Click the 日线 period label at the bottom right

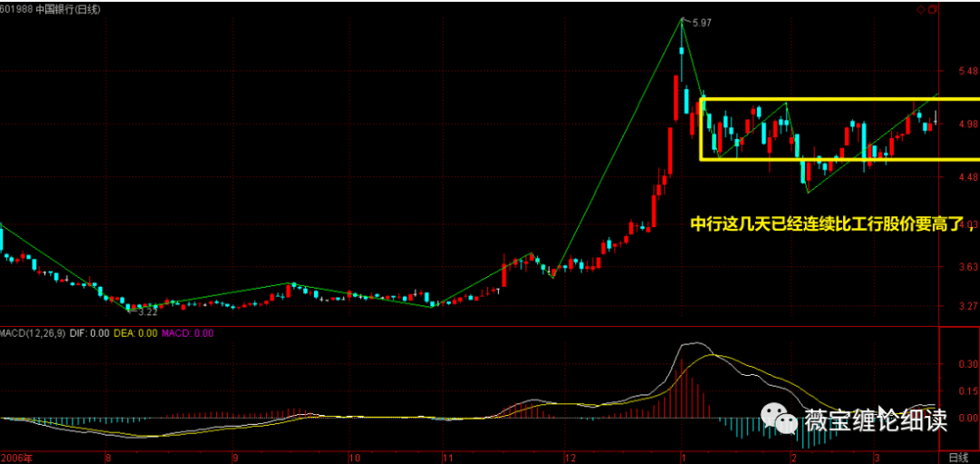point(958,457)
